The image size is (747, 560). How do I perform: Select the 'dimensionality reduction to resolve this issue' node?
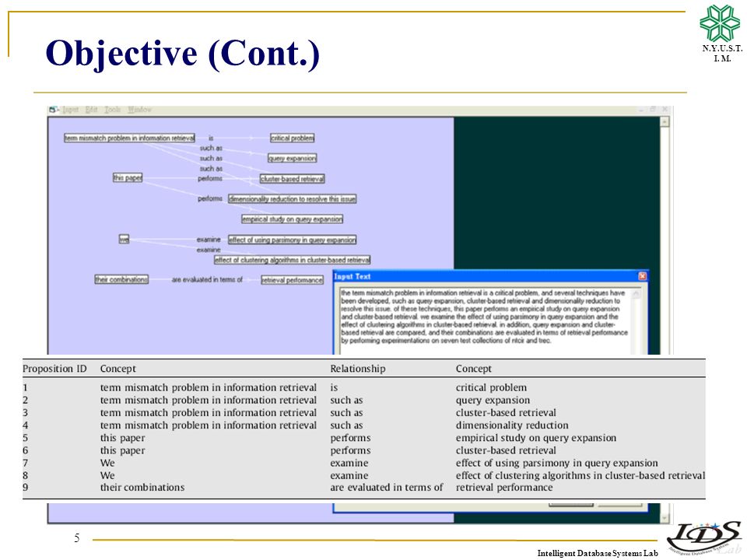(292, 199)
